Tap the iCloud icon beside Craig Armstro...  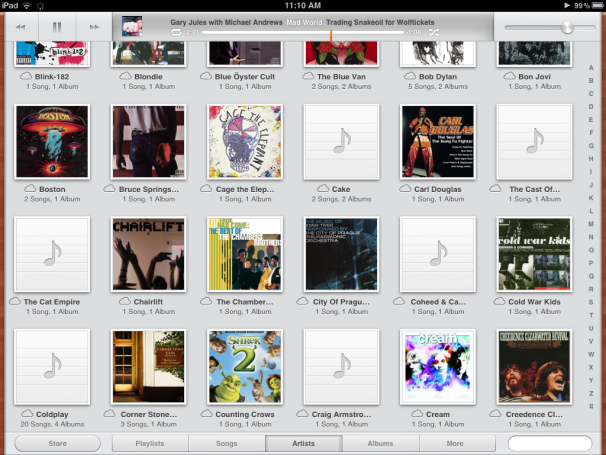[303, 413]
